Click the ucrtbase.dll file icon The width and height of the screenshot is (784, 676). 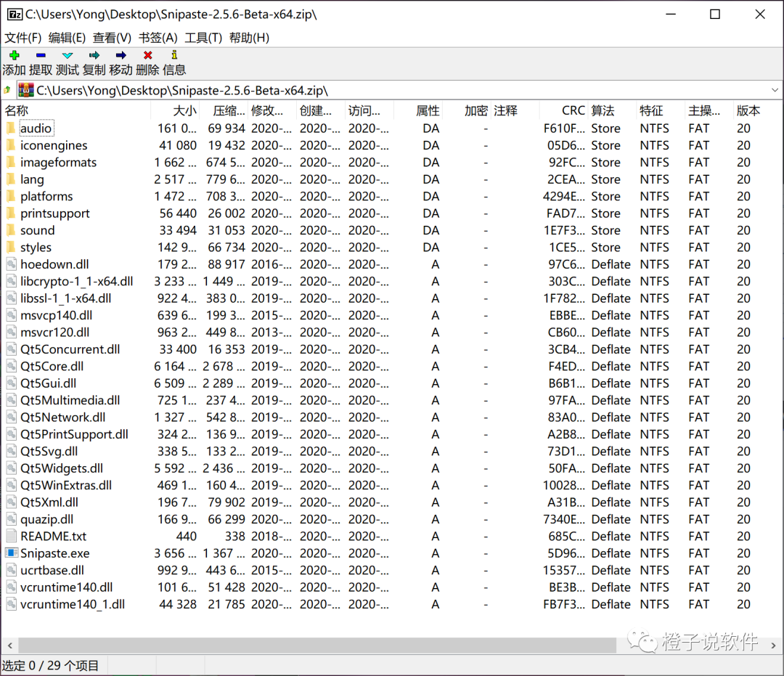click(12, 570)
